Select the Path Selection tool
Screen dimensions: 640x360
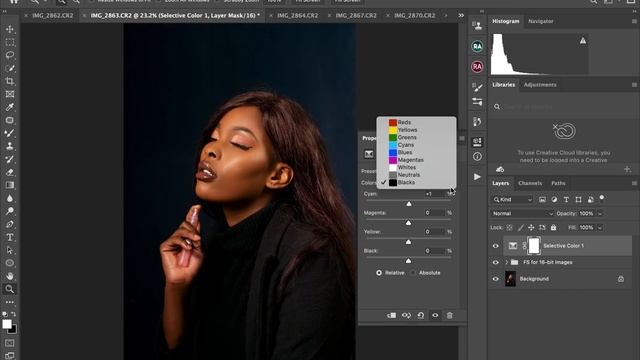pyautogui.click(x=10, y=250)
